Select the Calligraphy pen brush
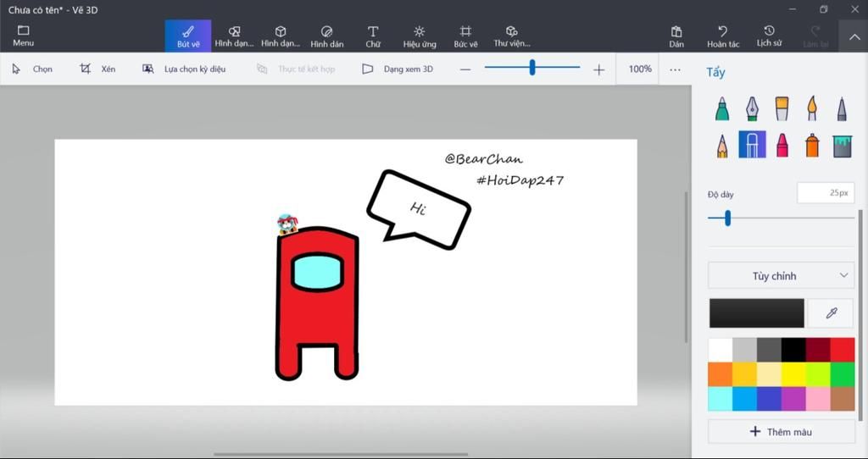Image resolution: width=868 pixels, height=459 pixels. pos(752,108)
